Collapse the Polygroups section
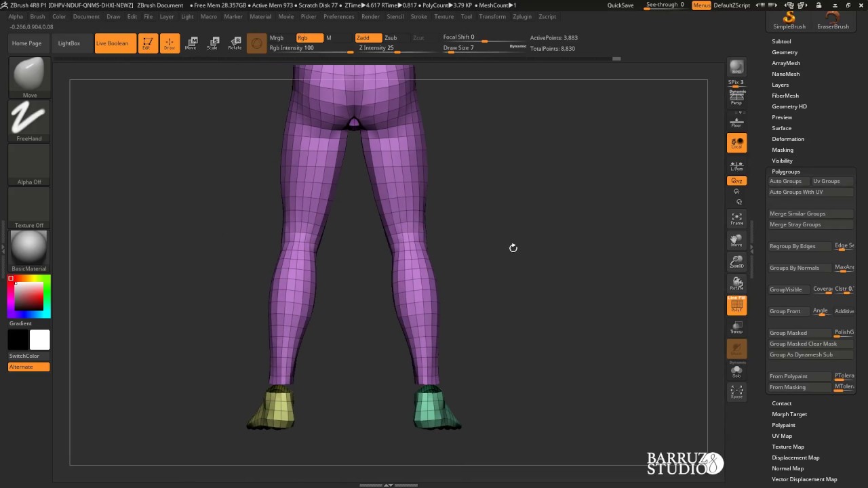The width and height of the screenshot is (868, 488). point(786,171)
